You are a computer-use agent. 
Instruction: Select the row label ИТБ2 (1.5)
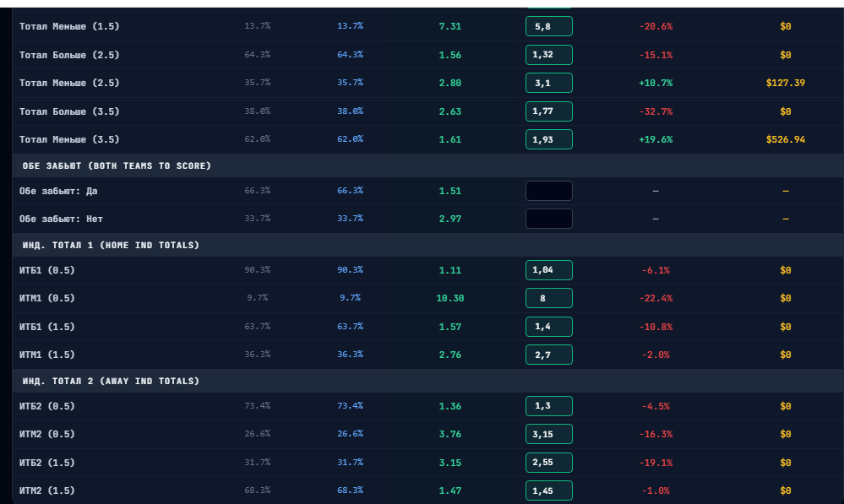pyautogui.click(x=46, y=463)
